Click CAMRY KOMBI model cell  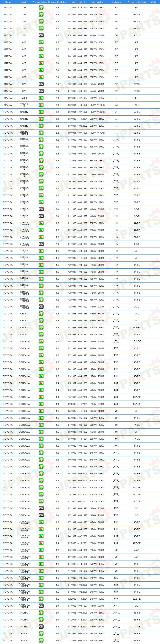point(24,133)
